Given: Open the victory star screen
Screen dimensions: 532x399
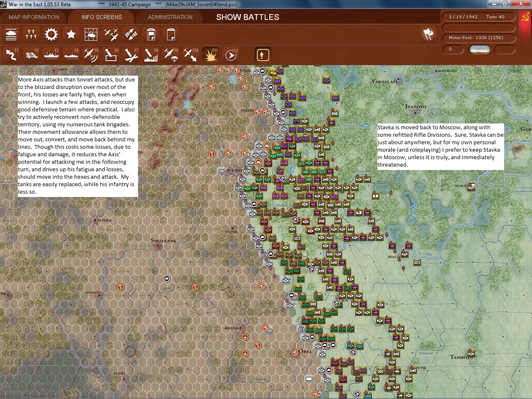Looking at the screenshot, I should (x=71, y=34).
